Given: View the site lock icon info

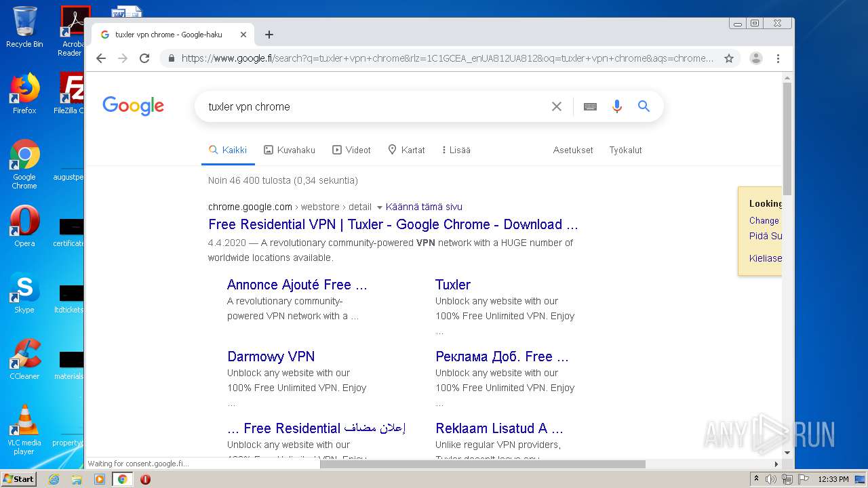Looking at the screenshot, I should pyautogui.click(x=172, y=58).
